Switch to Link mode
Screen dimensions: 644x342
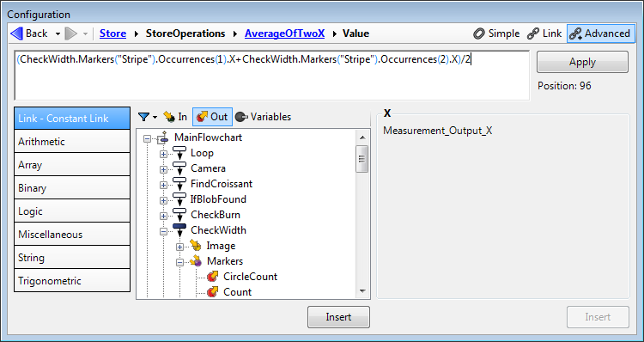tap(544, 34)
